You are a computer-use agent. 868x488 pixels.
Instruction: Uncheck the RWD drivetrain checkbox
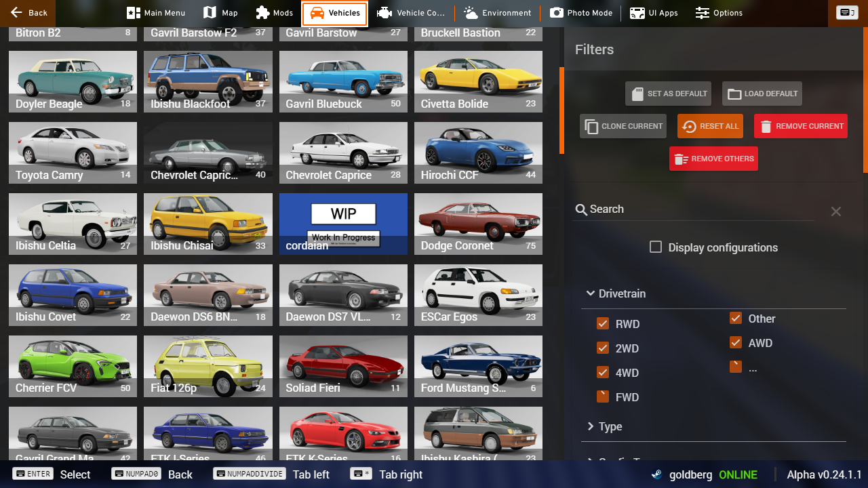pyautogui.click(x=603, y=324)
